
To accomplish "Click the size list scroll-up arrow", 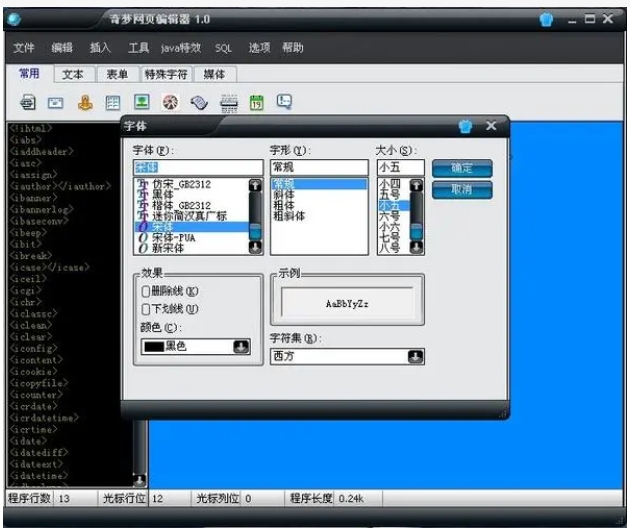I will point(416,185).
